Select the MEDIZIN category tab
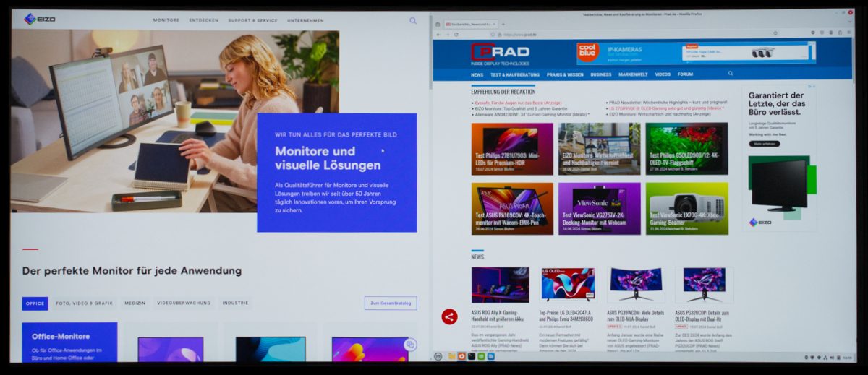Viewport: 868px width, 375px height. 135,303
